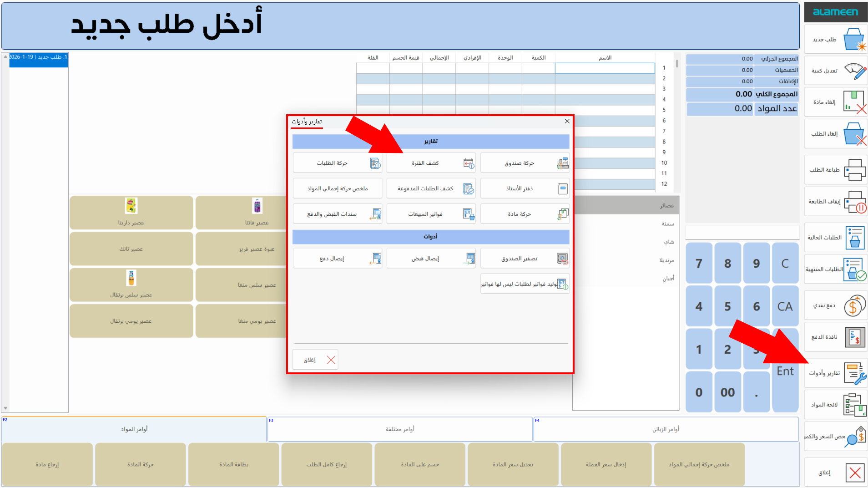The height and width of the screenshot is (488, 868).
Task: Click keypad display input field
Action: pyautogui.click(x=742, y=233)
